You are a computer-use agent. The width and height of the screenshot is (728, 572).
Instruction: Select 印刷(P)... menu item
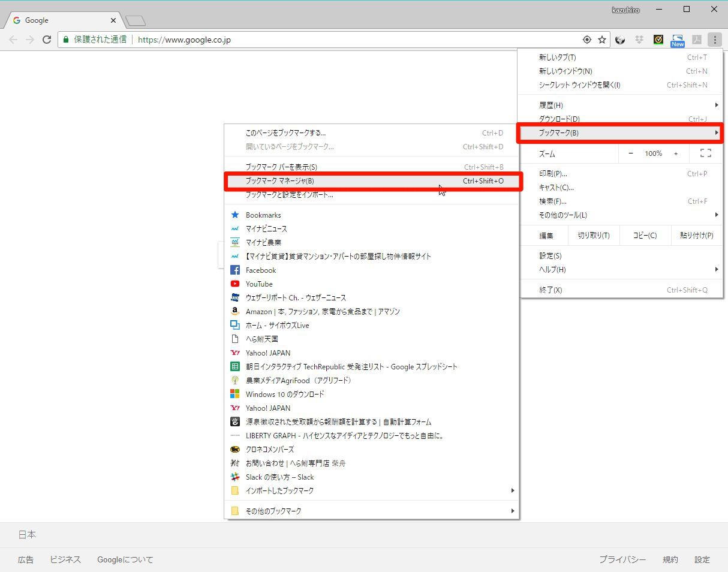point(621,173)
